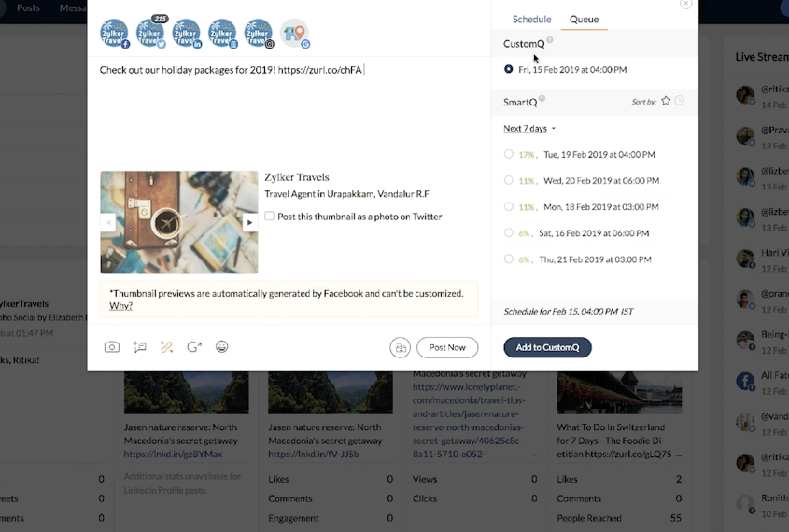This screenshot has height=532, width=789.
Task: Select the Zylker Travels Facebook channel avatar
Action: click(x=114, y=34)
